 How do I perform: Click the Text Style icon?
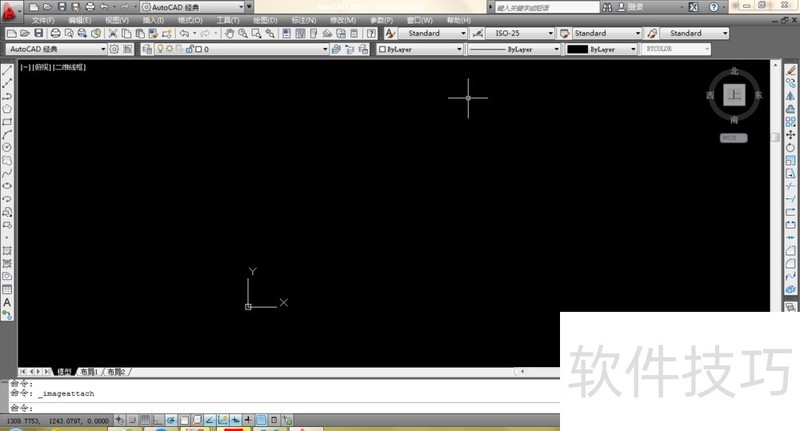(x=390, y=34)
